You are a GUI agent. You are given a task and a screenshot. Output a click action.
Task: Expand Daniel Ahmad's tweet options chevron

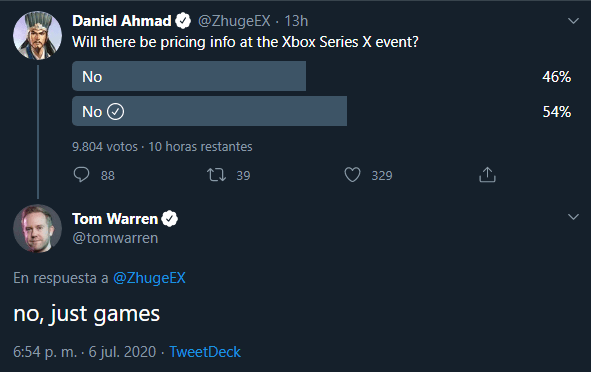click(x=573, y=21)
